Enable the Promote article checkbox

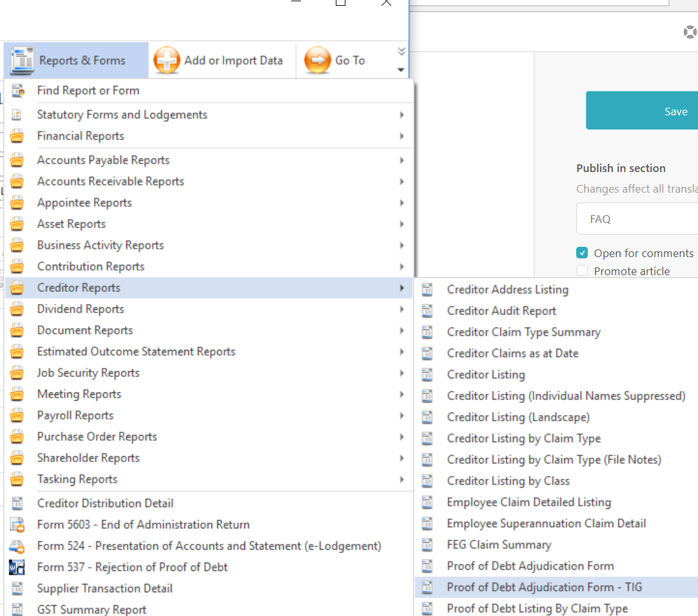[582, 271]
